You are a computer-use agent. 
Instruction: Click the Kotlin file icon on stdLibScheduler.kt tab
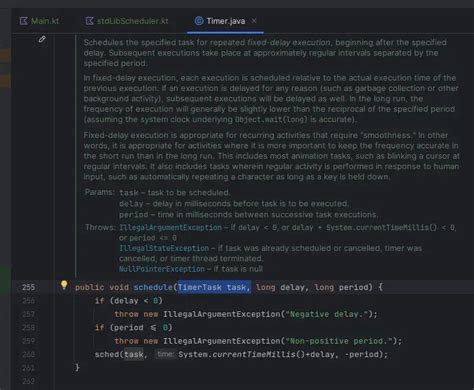[x=89, y=21]
